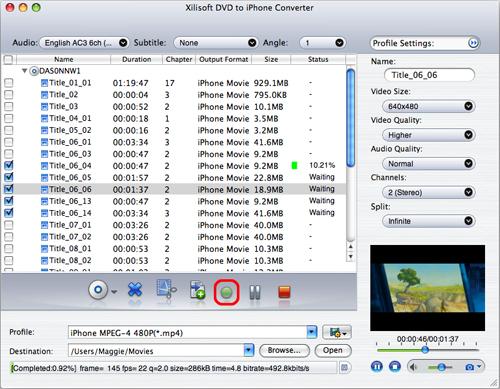This screenshot has width=500, height=389.
Task: Click the green progress indicator for Title_06_04
Action: tap(294, 165)
